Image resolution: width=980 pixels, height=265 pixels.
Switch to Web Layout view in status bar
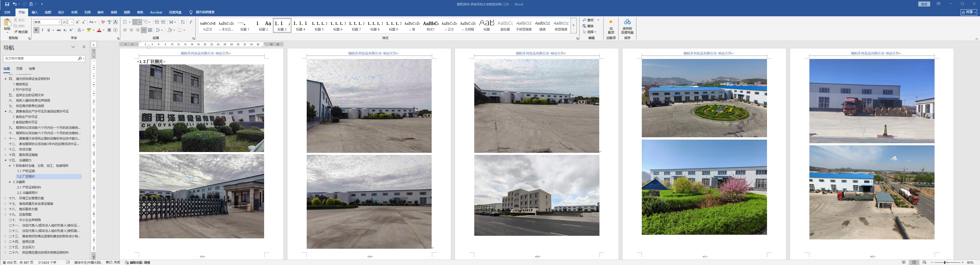[x=924, y=262]
